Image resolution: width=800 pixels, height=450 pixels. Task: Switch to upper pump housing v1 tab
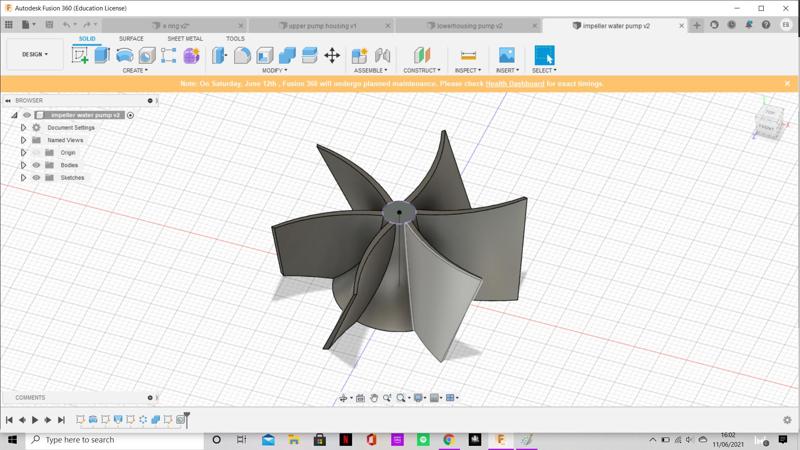pos(320,26)
